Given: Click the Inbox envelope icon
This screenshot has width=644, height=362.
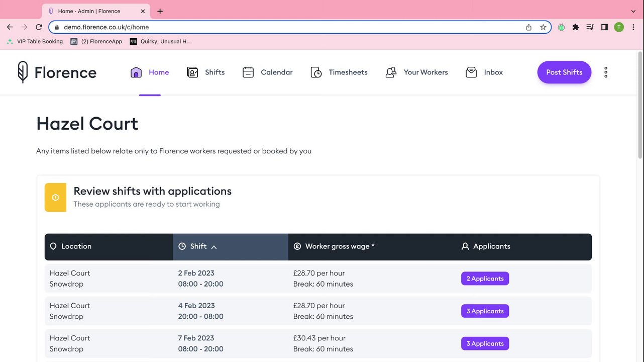Looking at the screenshot, I should [471, 72].
